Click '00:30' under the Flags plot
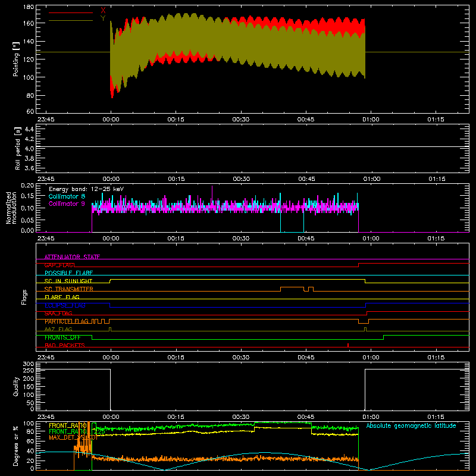476x476 pixels. pyautogui.click(x=241, y=358)
